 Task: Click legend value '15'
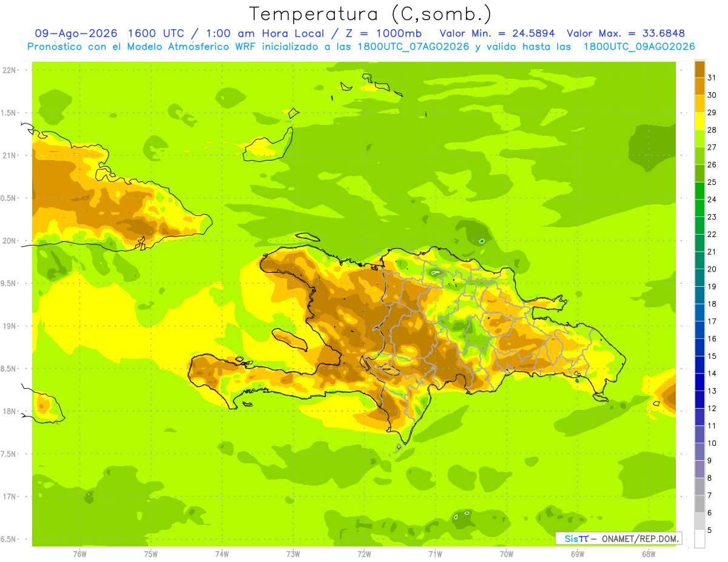pos(712,356)
